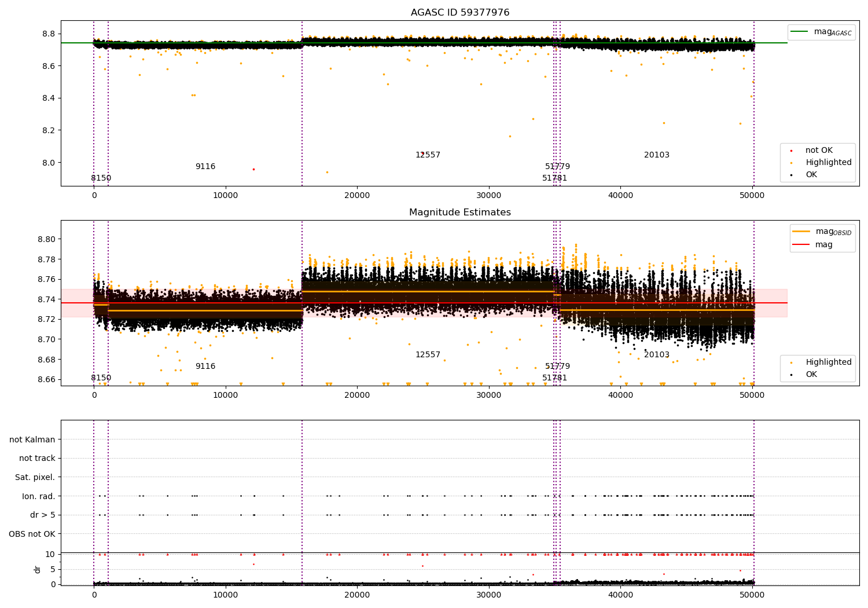This screenshot has width=868, height=608.
Task: Click label 8150 in Magnitude Estimates plot
Action: coord(101,378)
